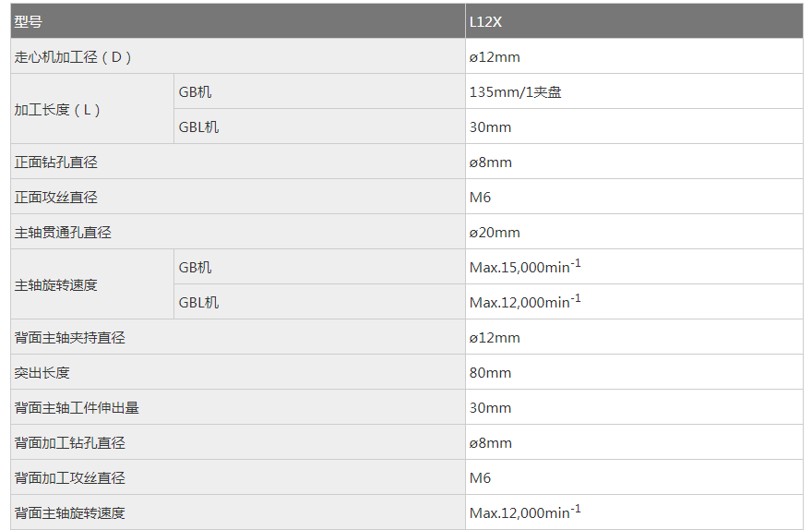Viewport: 812px width, 530px height.
Task: Select the L12X column header
Action: pyautogui.click(x=485, y=21)
